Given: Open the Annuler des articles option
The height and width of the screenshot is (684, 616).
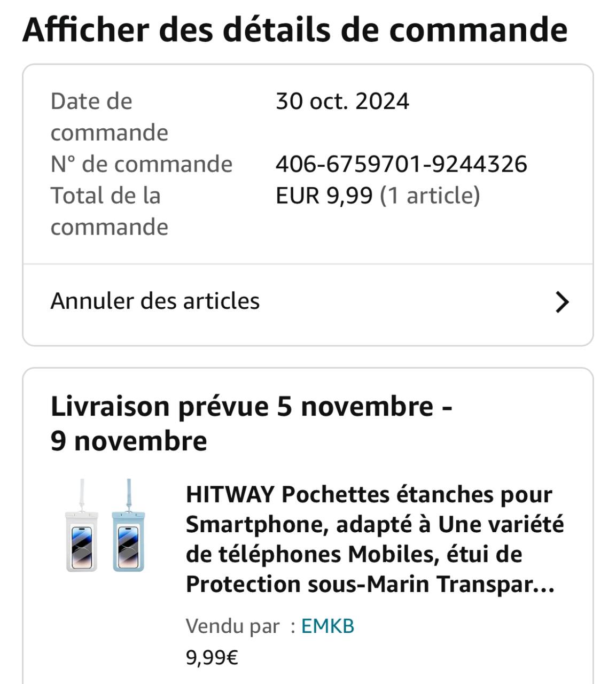Looking at the screenshot, I should (155, 301).
